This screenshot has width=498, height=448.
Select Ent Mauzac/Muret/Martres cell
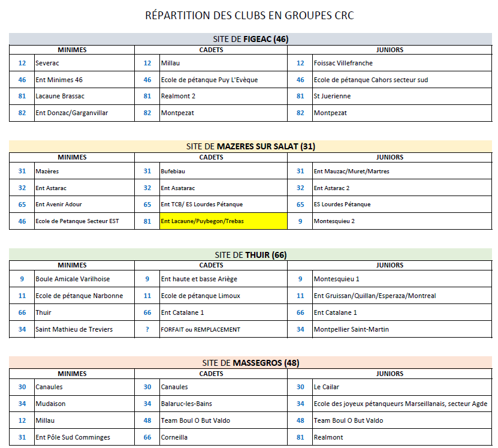[402, 171]
